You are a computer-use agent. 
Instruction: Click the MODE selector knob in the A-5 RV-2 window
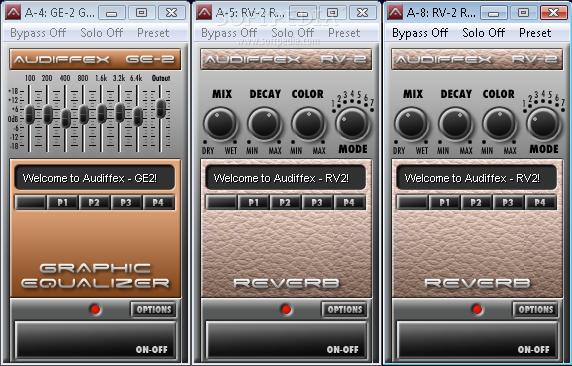point(352,124)
